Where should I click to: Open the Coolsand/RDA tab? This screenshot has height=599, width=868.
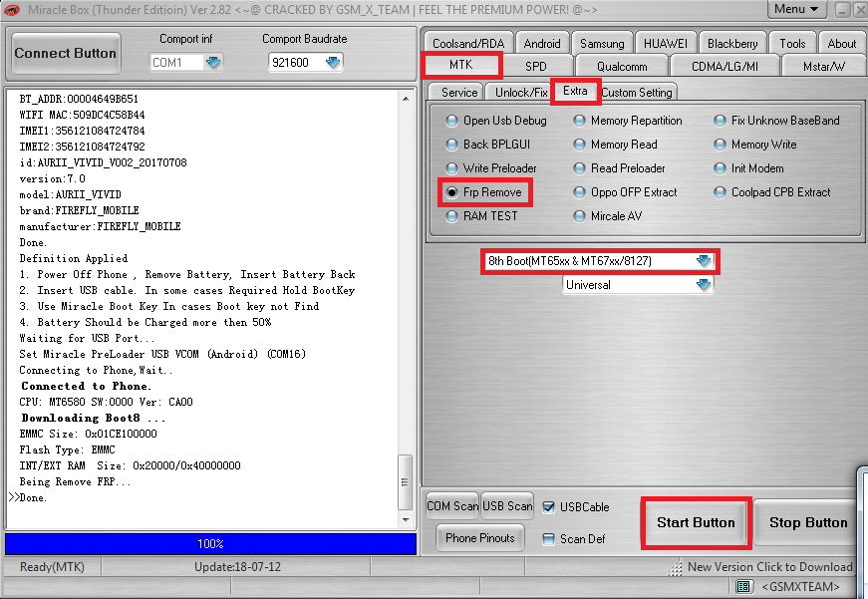[468, 43]
